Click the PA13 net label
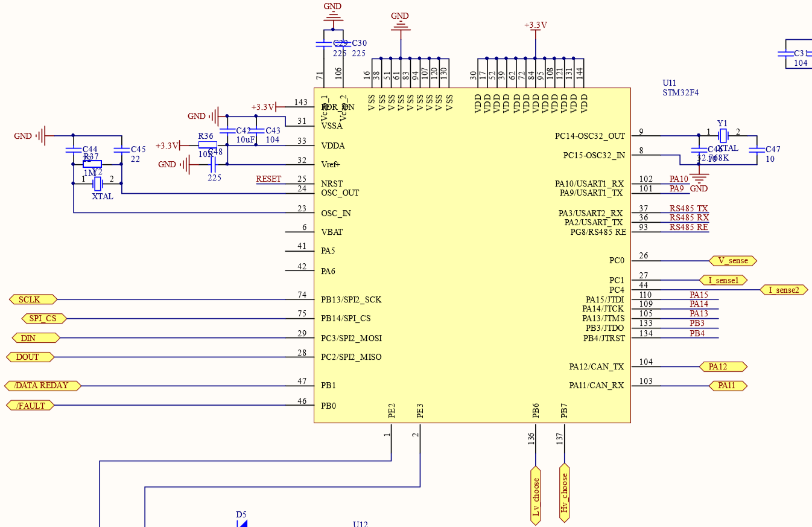Screen dimensions: 812x527 pyautogui.click(x=699, y=314)
